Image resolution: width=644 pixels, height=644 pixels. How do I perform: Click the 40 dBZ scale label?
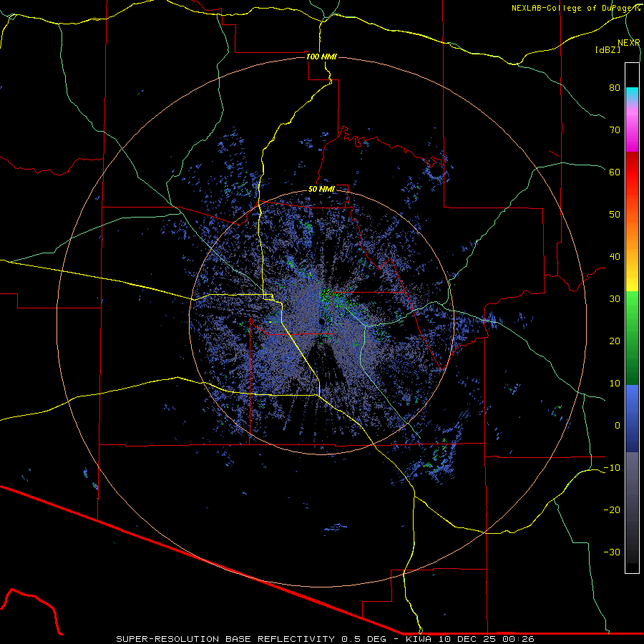point(615,257)
